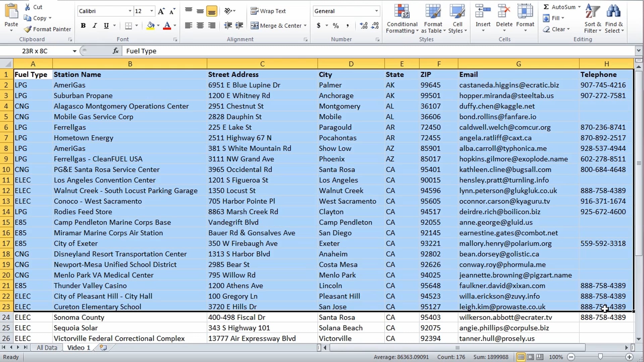Image resolution: width=644 pixels, height=362 pixels.
Task: Toggle center horizontal alignment
Action: [200, 25]
